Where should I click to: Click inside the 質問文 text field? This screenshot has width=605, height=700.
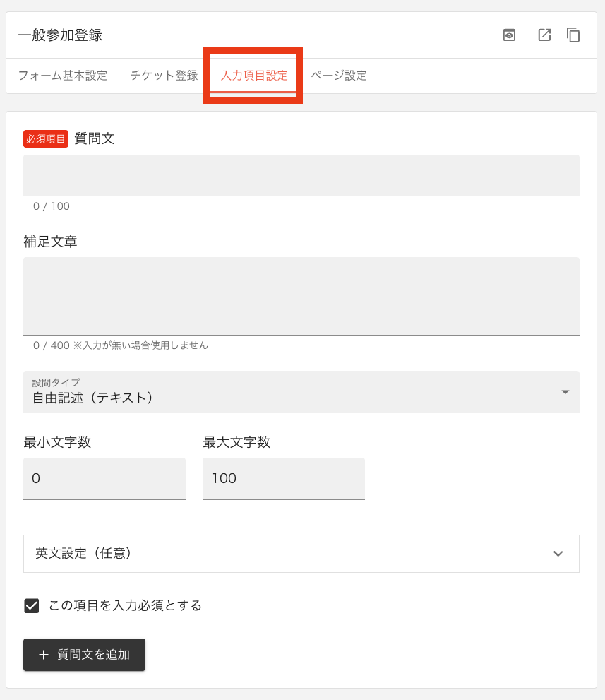coord(302,174)
